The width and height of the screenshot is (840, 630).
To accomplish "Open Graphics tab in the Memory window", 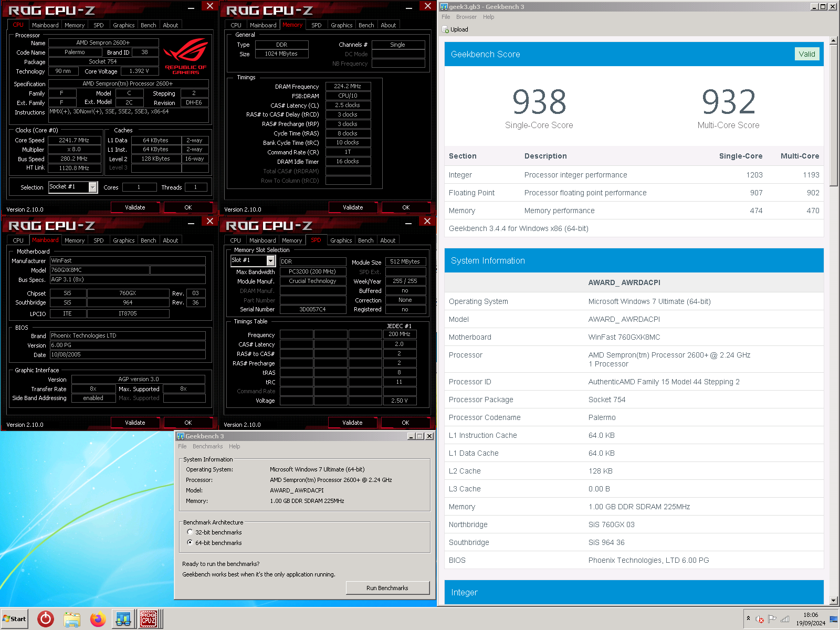I will point(342,25).
